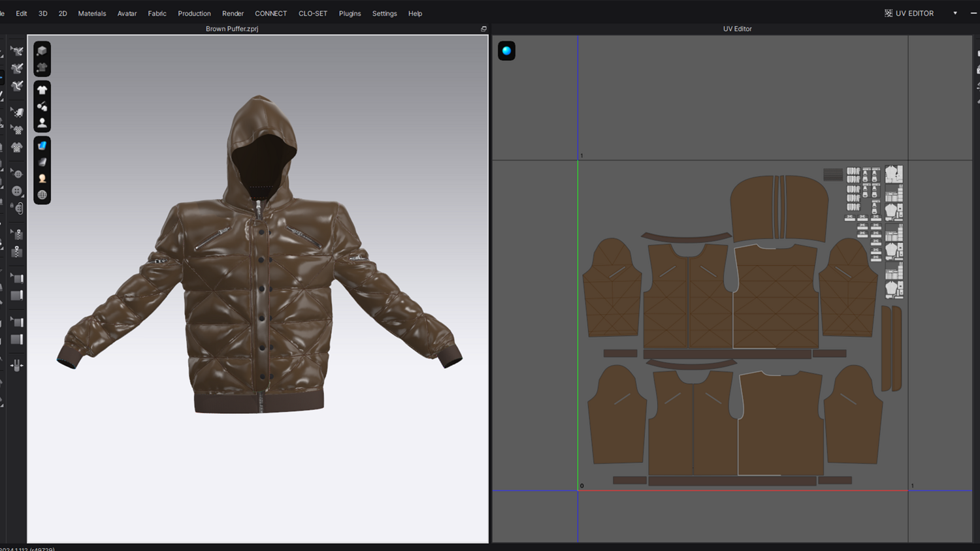This screenshot has width=980, height=551.
Task: Pop out the Brown Puffer 3D window
Action: coord(483,29)
